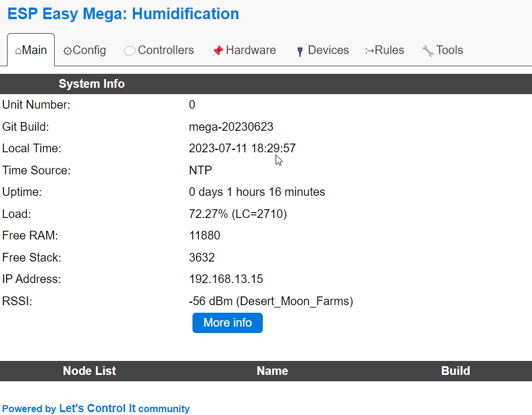Click the speech bubble icon beside Controllers

coord(129,51)
